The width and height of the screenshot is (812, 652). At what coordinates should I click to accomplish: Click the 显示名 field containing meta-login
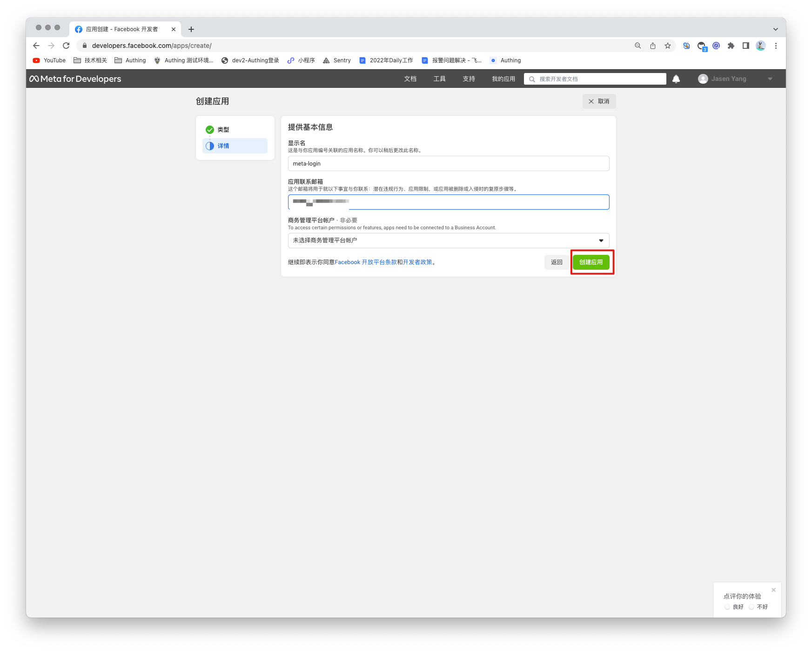[x=448, y=164]
